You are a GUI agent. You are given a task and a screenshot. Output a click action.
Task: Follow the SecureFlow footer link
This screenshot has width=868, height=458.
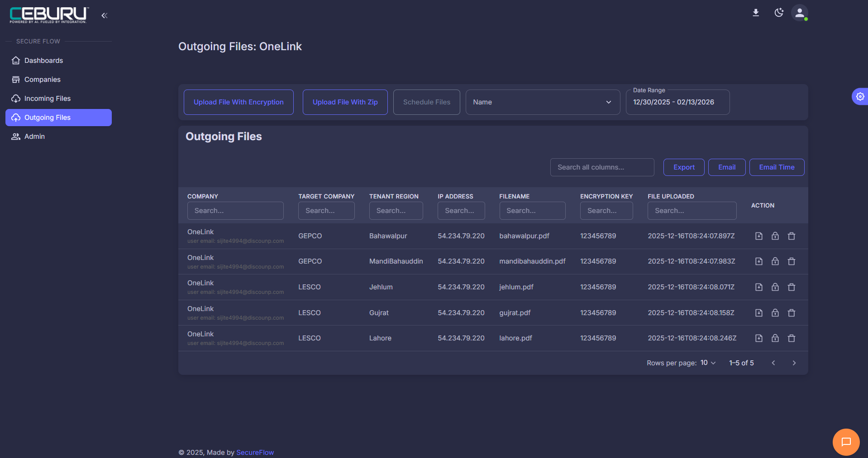pos(255,453)
